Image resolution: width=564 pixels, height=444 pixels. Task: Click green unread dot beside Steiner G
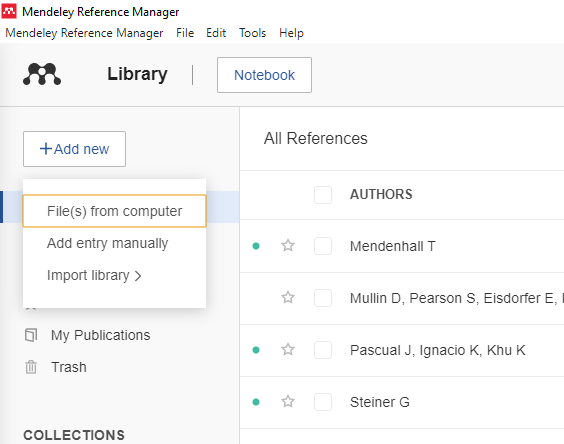tap(256, 402)
